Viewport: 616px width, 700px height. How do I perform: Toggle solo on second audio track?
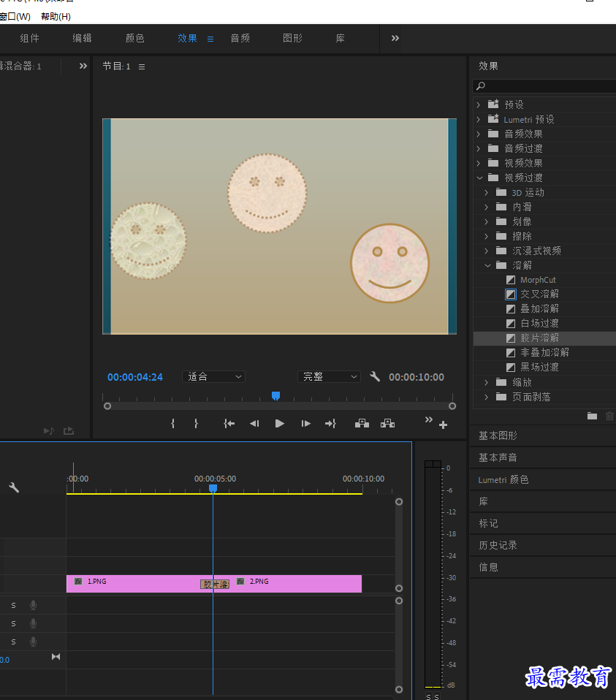[x=13, y=624]
